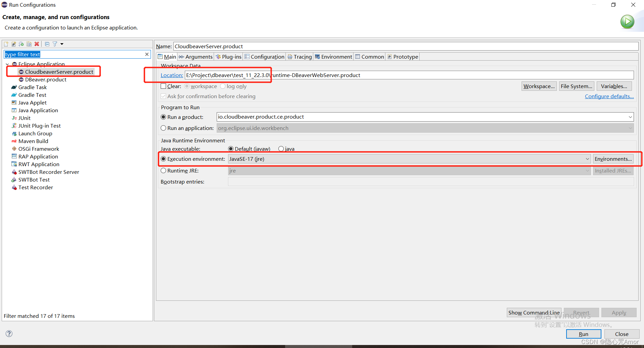Switch to the Plug-ins tab

click(x=228, y=57)
